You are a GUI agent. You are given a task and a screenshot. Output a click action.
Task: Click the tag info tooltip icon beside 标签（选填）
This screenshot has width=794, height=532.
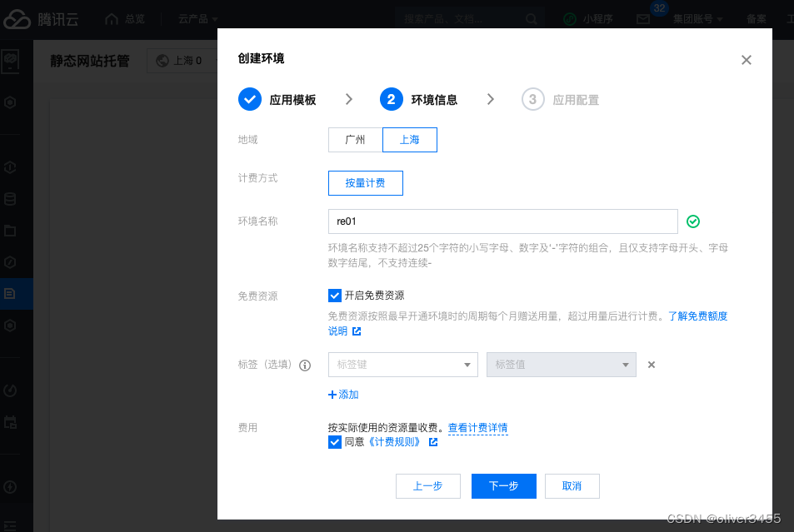tap(305, 365)
